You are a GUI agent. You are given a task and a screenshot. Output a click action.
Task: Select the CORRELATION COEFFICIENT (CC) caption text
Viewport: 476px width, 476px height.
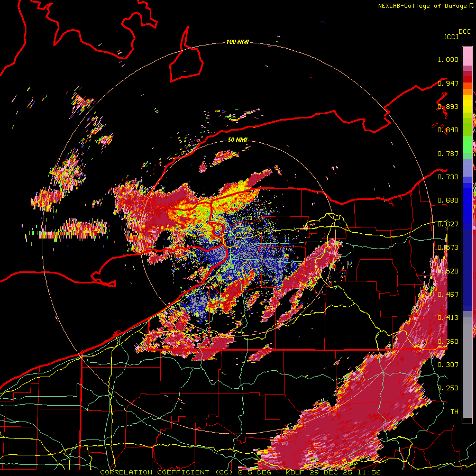tap(167, 472)
